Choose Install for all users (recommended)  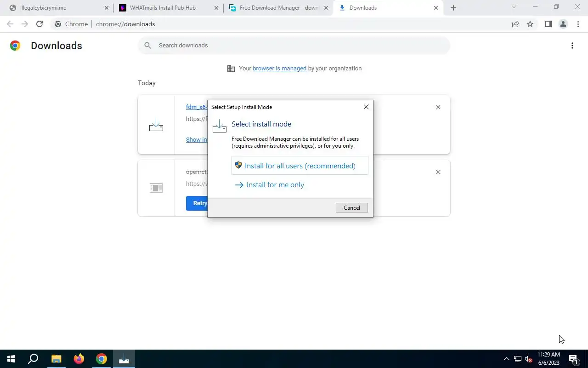300,166
